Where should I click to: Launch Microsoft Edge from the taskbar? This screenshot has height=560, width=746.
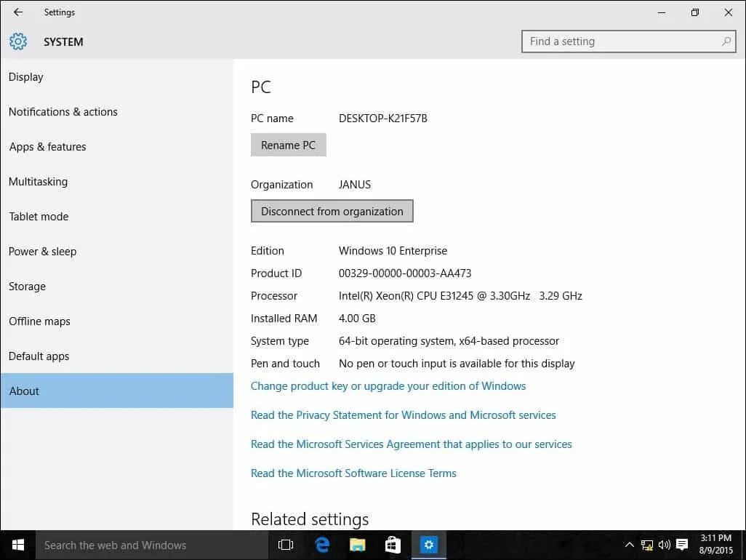[x=322, y=545]
